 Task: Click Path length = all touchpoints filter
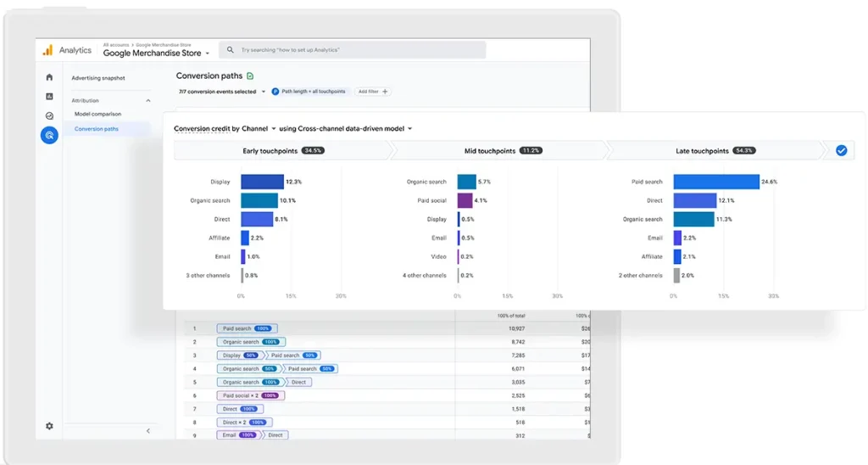pyautogui.click(x=309, y=92)
